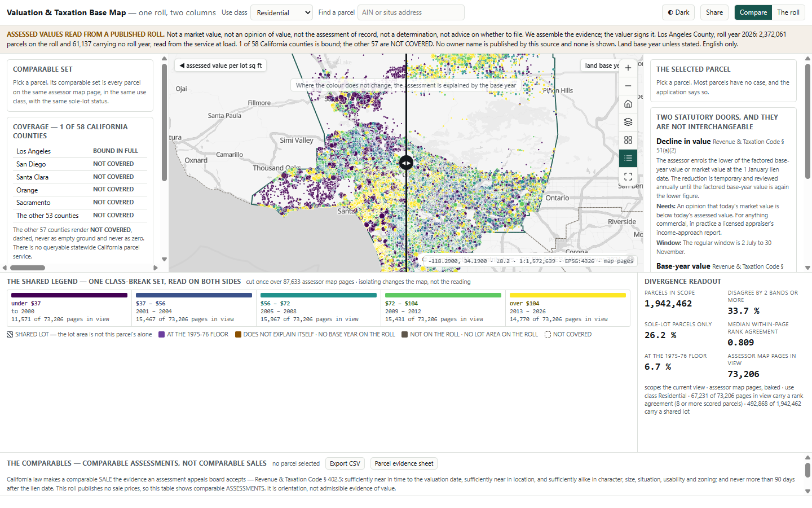This screenshot has width=812, height=508.
Task: Toggle the highlighted list-view map tool
Action: click(x=628, y=158)
